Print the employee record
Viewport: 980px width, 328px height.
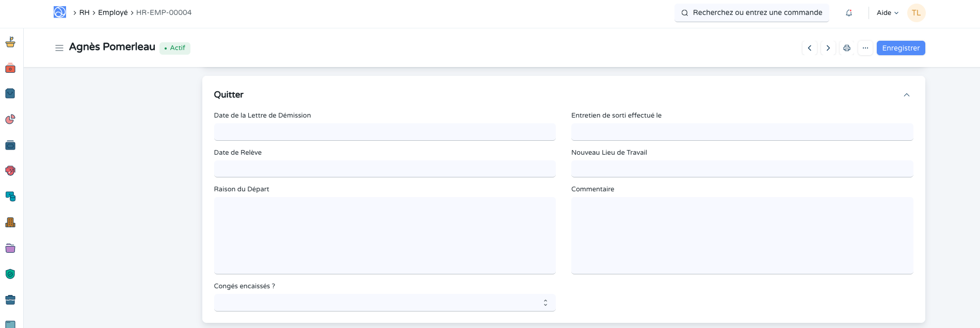tap(847, 48)
